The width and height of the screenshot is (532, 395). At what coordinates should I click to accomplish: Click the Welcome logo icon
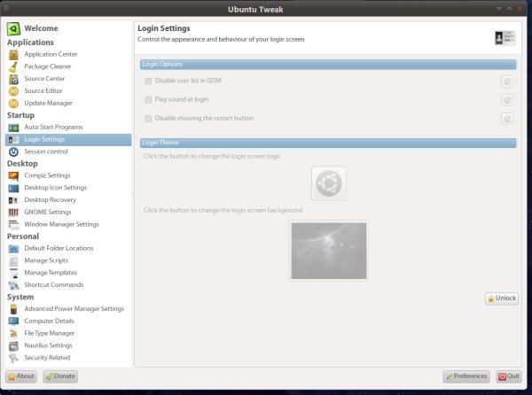13,29
